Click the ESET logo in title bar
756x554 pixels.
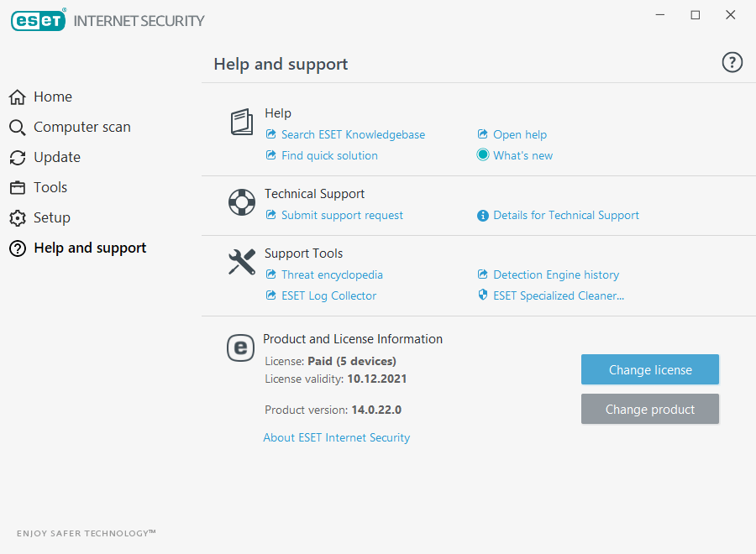point(38,20)
